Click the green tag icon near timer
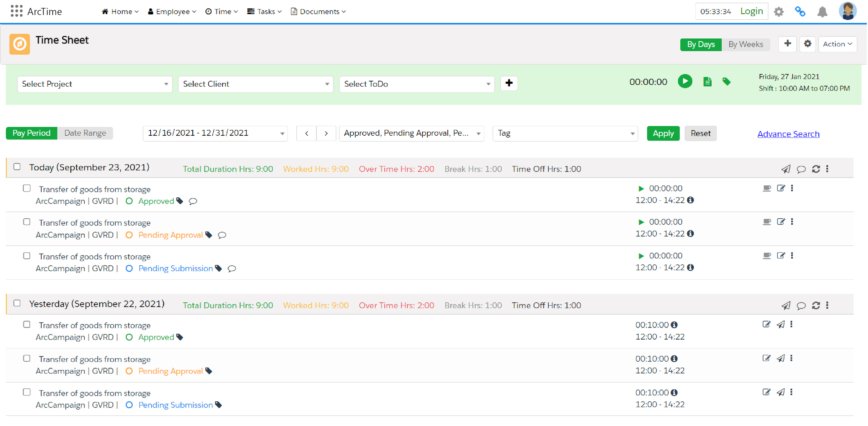Screen dimensions: 868x426 point(726,82)
